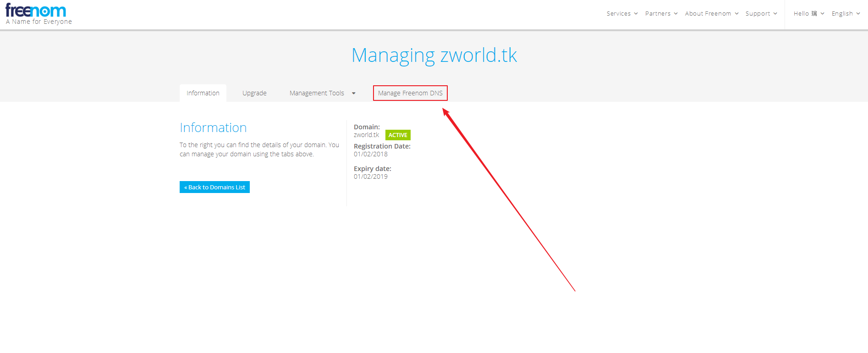
Task: Switch to the Upgrade tab
Action: (254, 93)
